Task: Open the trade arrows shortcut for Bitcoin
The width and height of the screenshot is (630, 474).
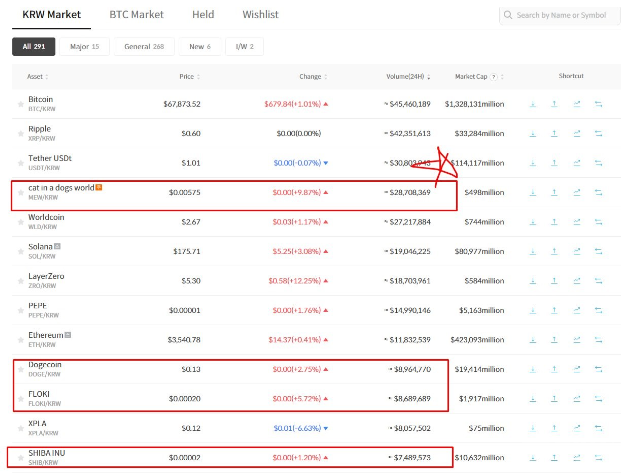Action: (x=598, y=104)
